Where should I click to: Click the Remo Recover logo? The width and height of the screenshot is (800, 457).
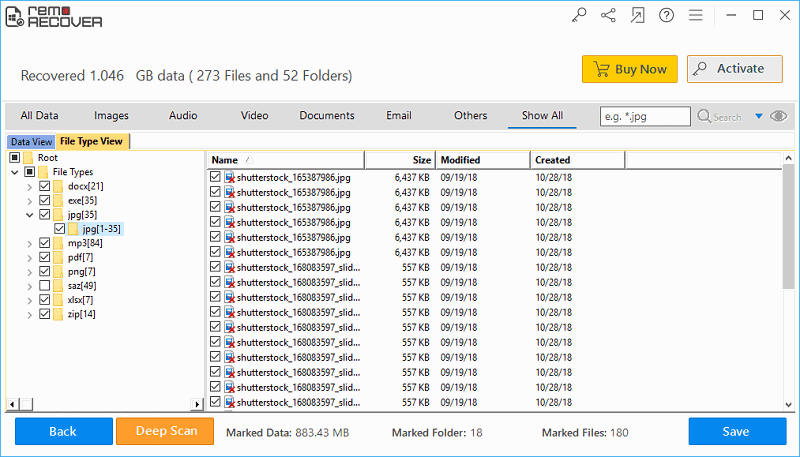tap(54, 17)
